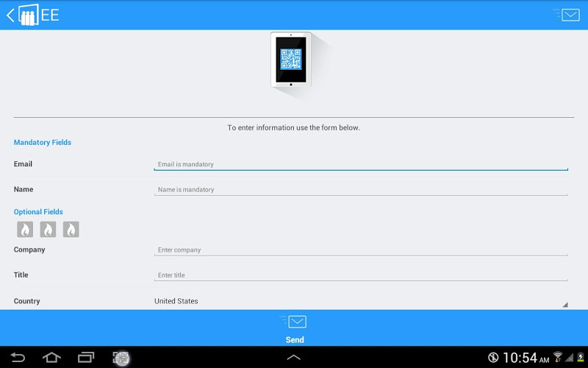Tap the battery status icon
Viewport: 588px width, 368px height.
coord(581,358)
